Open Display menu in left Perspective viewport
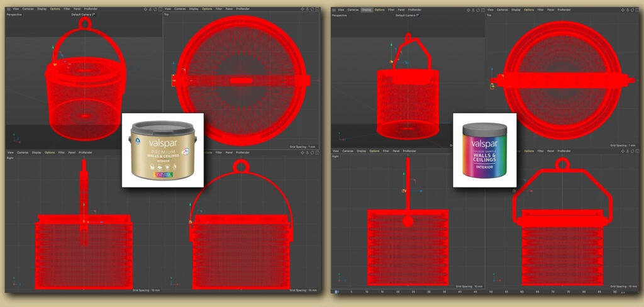This screenshot has width=644, height=307. tap(42, 9)
